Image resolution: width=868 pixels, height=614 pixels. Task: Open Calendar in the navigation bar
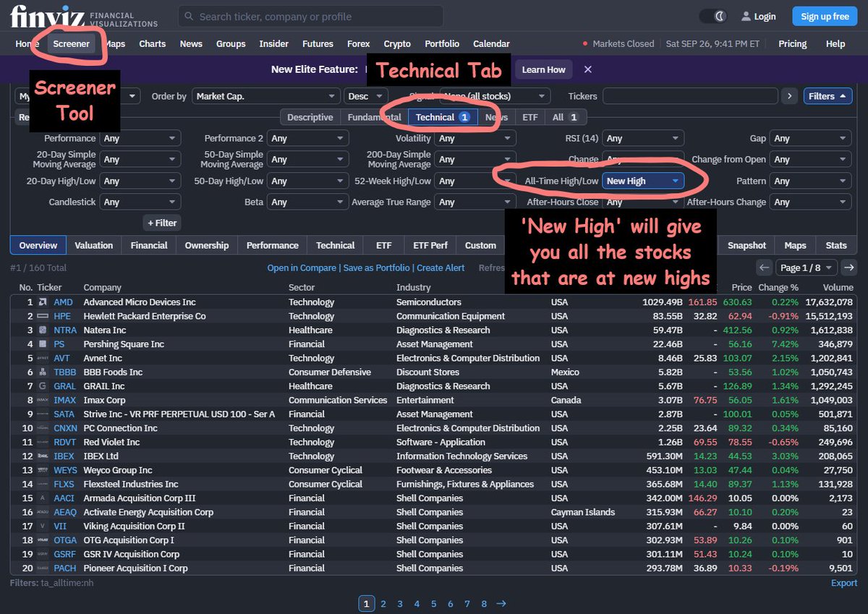click(x=491, y=43)
